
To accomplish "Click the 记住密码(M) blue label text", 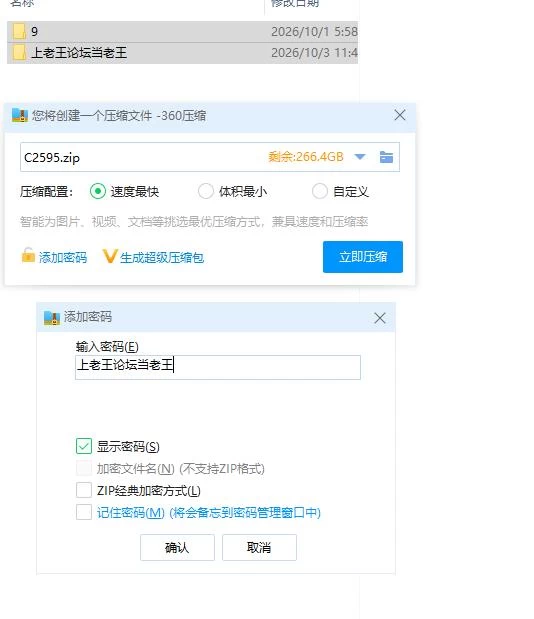I will coord(131,512).
